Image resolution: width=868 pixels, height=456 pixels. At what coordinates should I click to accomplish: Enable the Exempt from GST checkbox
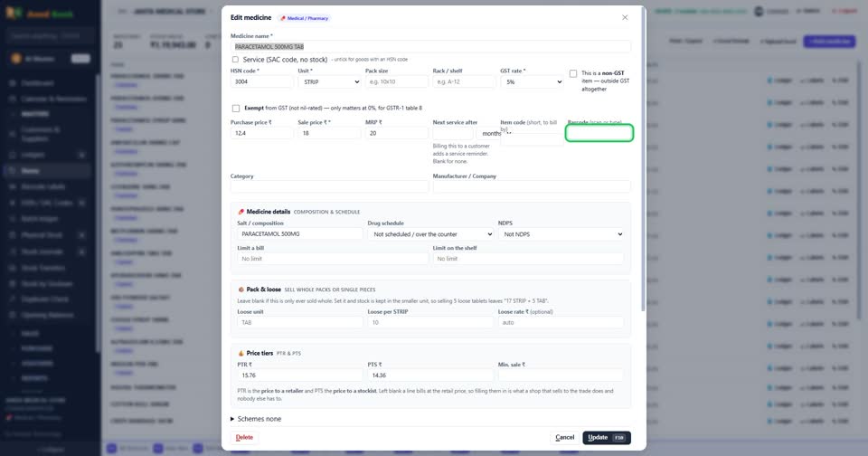coord(236,108)
